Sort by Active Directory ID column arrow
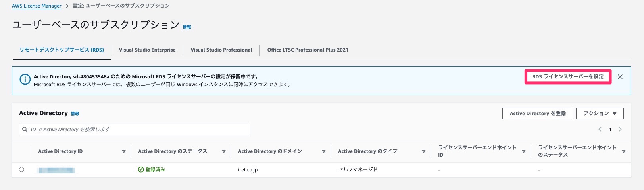 [124, 151]
